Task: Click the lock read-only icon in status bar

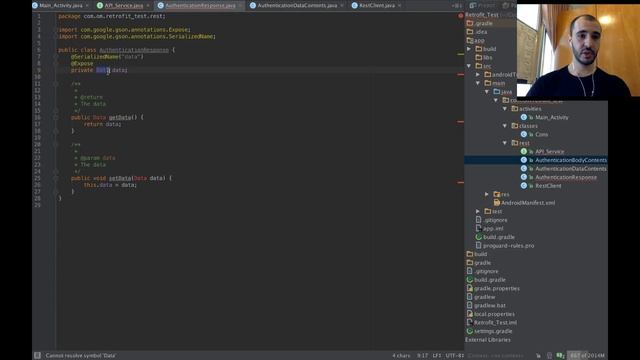Action: (538, 356)
